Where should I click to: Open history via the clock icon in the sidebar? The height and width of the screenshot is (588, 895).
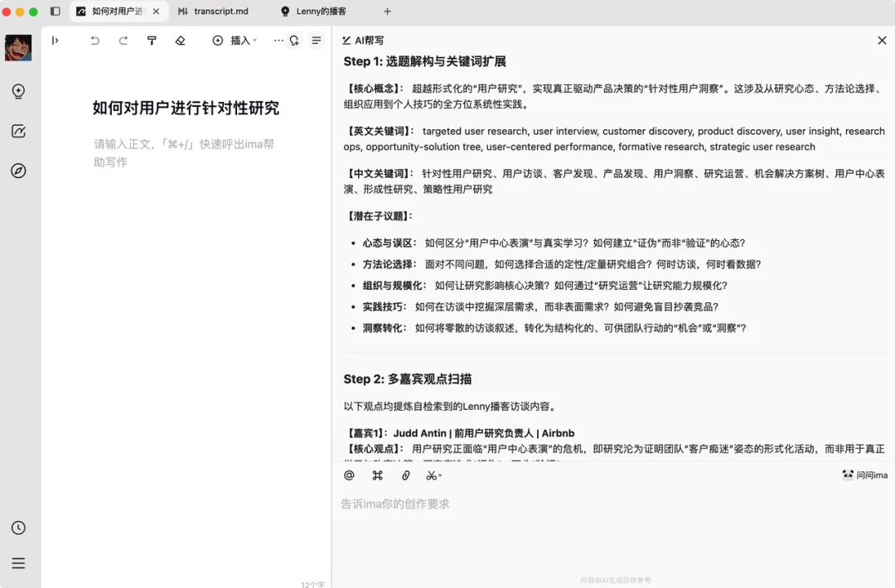pyautogui.click(x=18, y=528)
